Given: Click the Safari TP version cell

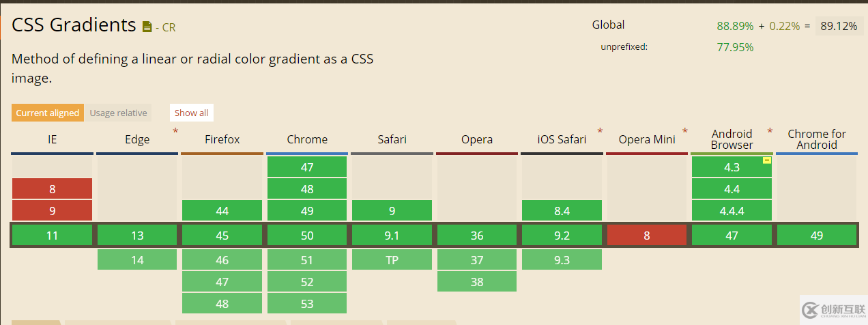Looking at the screenshot, I should click(392, 260).
